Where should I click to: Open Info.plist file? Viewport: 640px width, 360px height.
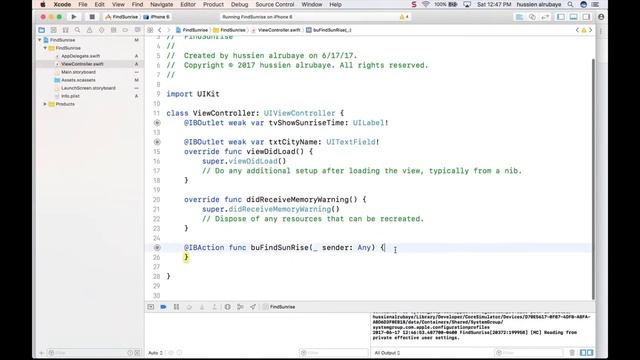coord(70,96)
